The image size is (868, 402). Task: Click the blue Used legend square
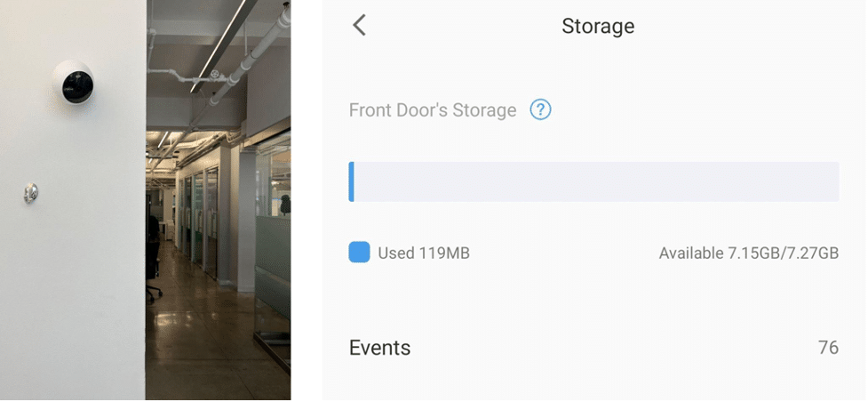[x=359, y=253]
